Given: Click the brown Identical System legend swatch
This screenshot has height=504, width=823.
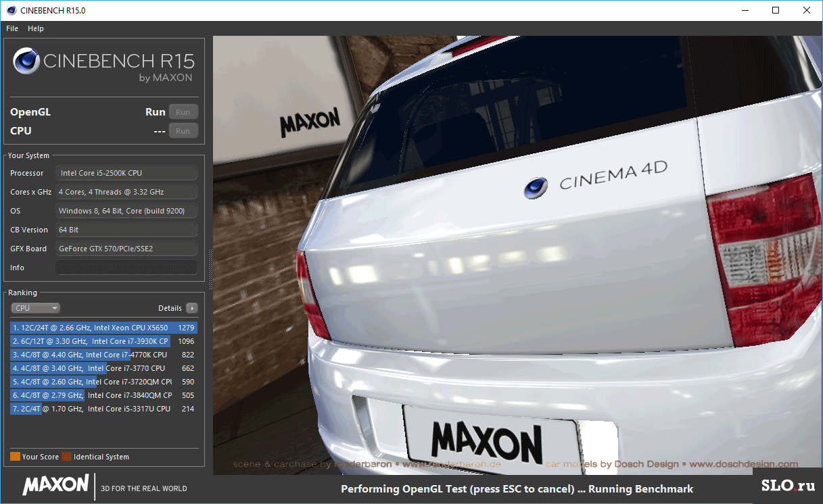Looking at the screenshot, I should coord(66,457).
